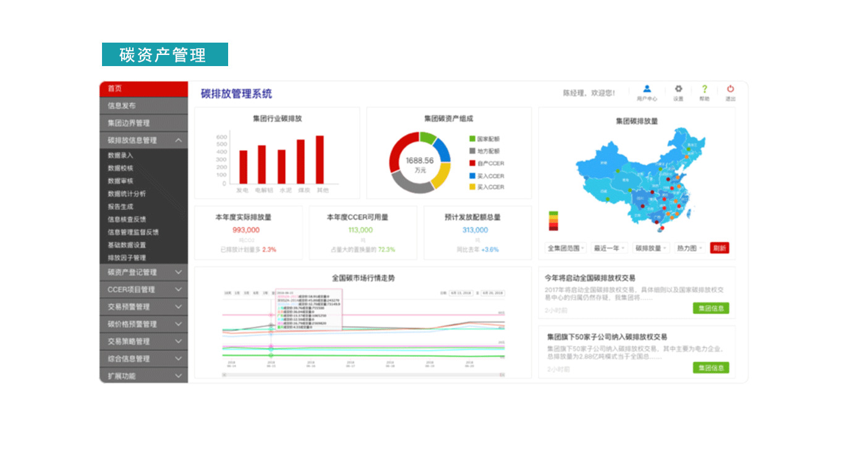Click the red 自产CCER legend square
The width and height of the screenshot is (868, 462).
coord(472,163)
